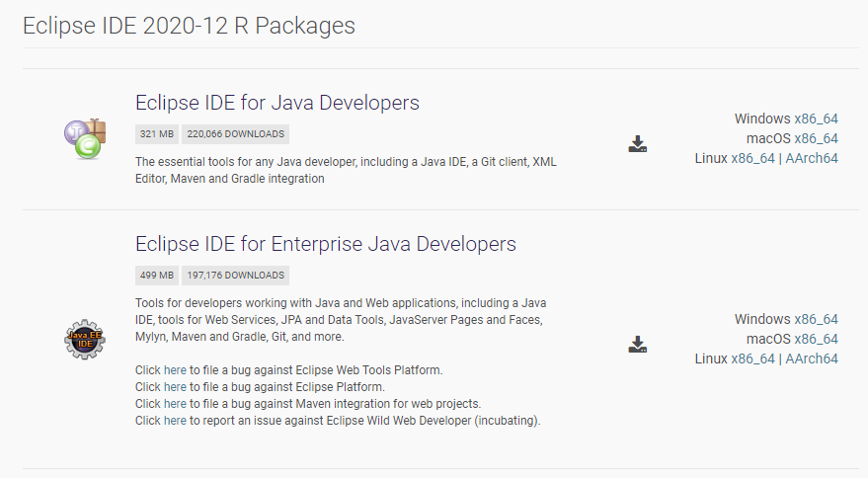
Task: Download Java Developers Linux x86_64 build
Action: click(x=752, y=158)
